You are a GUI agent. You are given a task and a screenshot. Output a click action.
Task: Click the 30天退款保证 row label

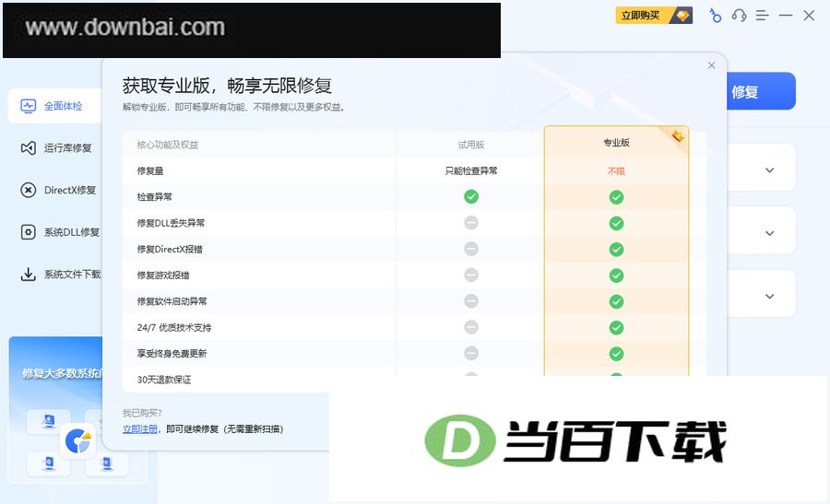pyautogui.click(x=163, y=380)
